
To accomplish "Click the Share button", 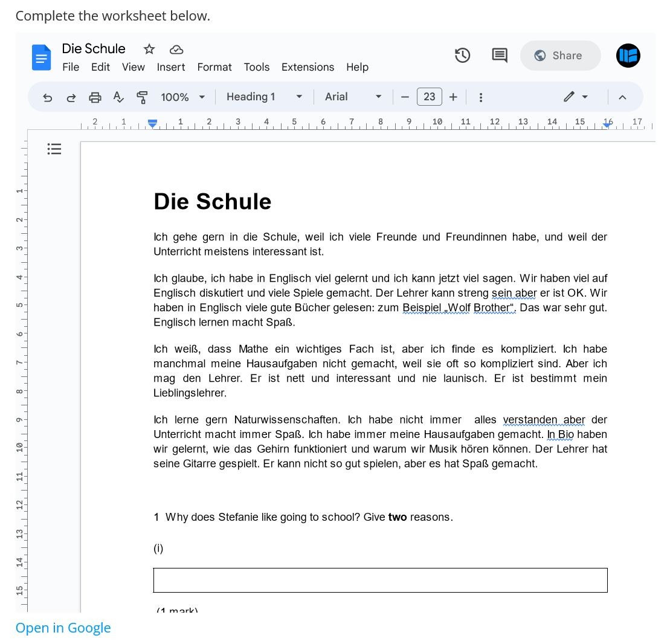I will (x=560, y=56).
